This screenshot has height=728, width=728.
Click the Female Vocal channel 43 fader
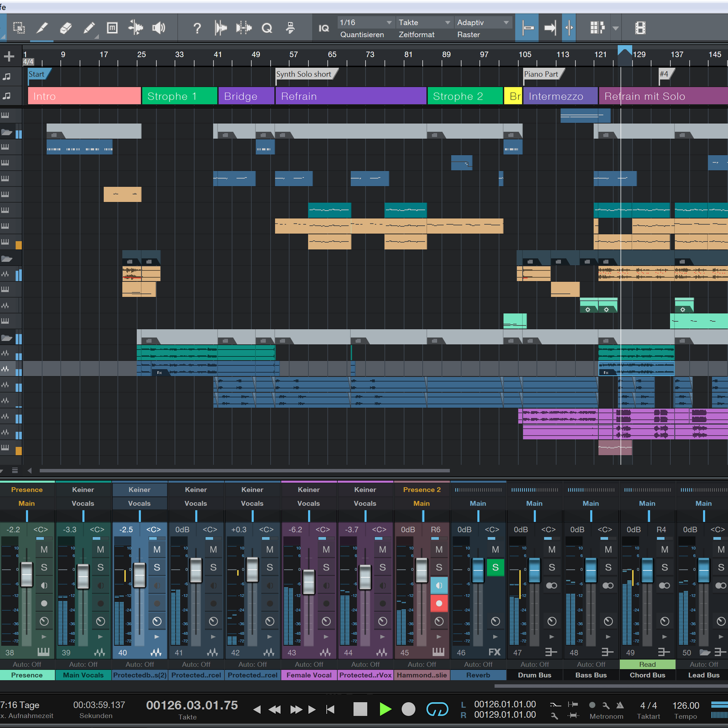point(309,581)
